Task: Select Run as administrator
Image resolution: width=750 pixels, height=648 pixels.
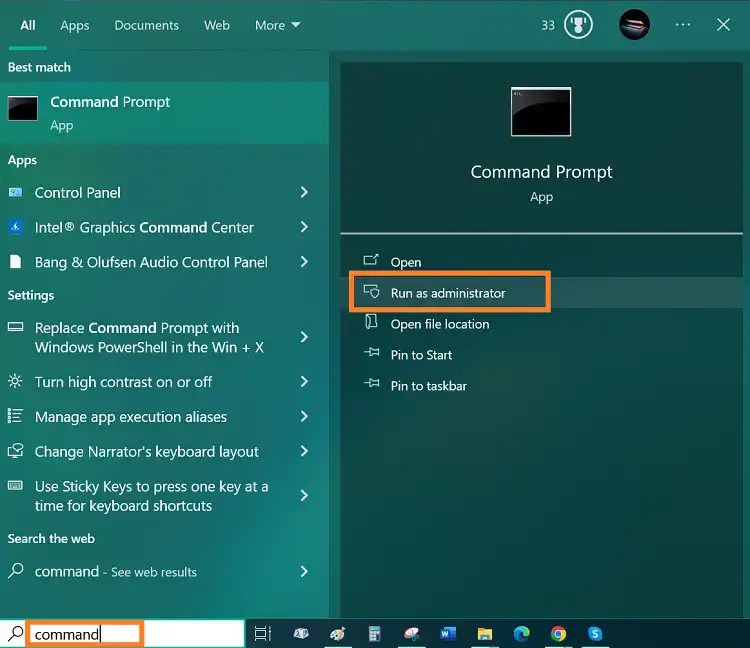Action: [x=448, y=293]
